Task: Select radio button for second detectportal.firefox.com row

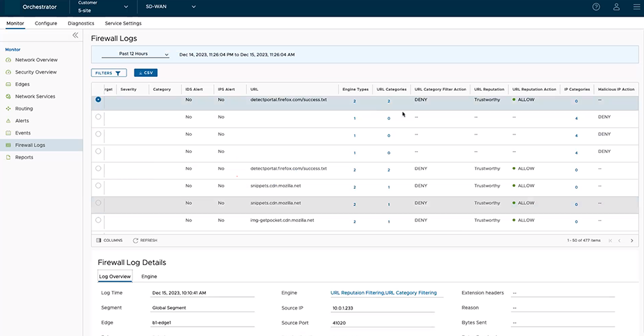Action: [x=99, y=168]
